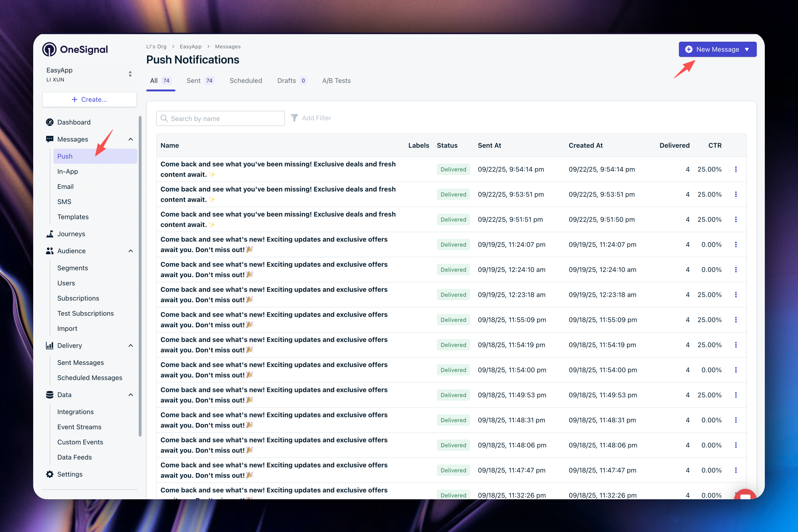
Task: Click the magnifier icon in search box
Action: click(164, 119)
